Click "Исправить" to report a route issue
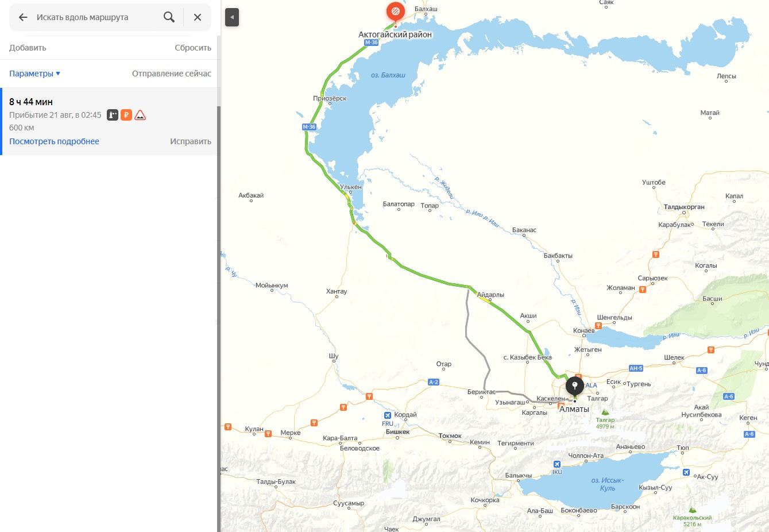 (x=191, y=141)
